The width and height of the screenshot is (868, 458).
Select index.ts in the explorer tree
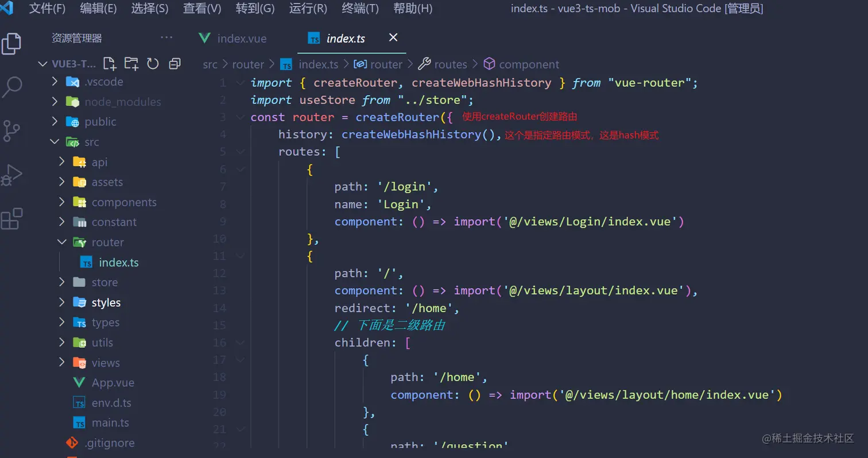119,263
